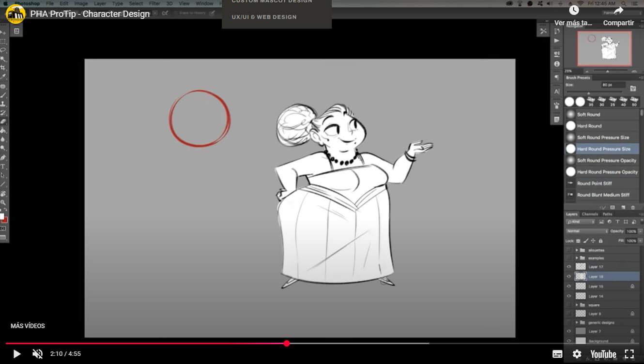
Task: Select the Path Selection tool
Action: pos(3,175)
